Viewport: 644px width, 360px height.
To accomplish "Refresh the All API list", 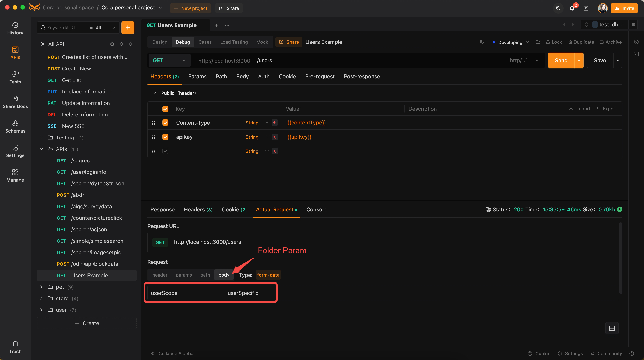I will tap(112, 44).
